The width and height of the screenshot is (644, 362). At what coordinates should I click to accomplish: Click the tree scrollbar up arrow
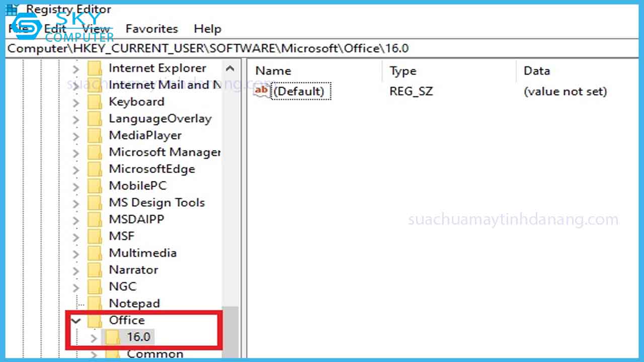click(230, 69)
